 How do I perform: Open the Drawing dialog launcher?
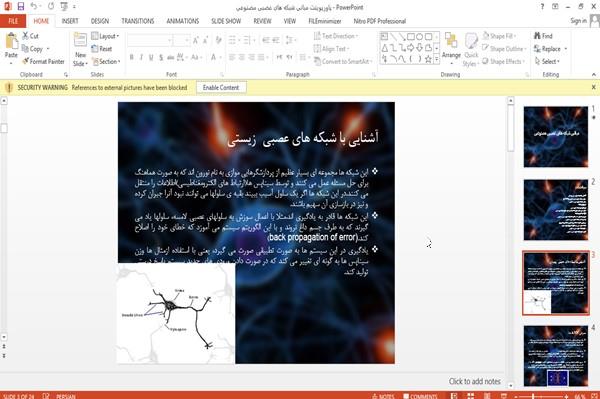(527, 75)
